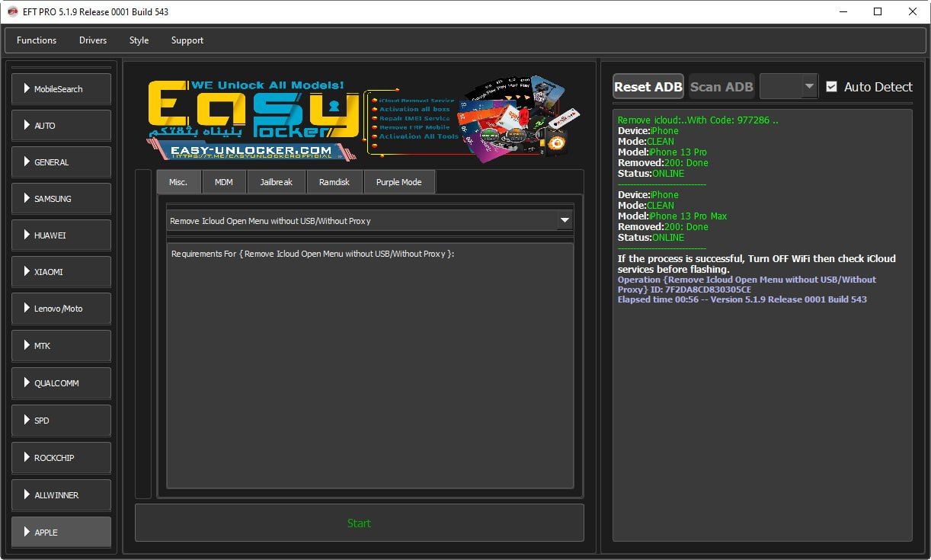931x560 pixels.
Task: Click the Easy Unlocker banner image
Action: tap(362, 118)
